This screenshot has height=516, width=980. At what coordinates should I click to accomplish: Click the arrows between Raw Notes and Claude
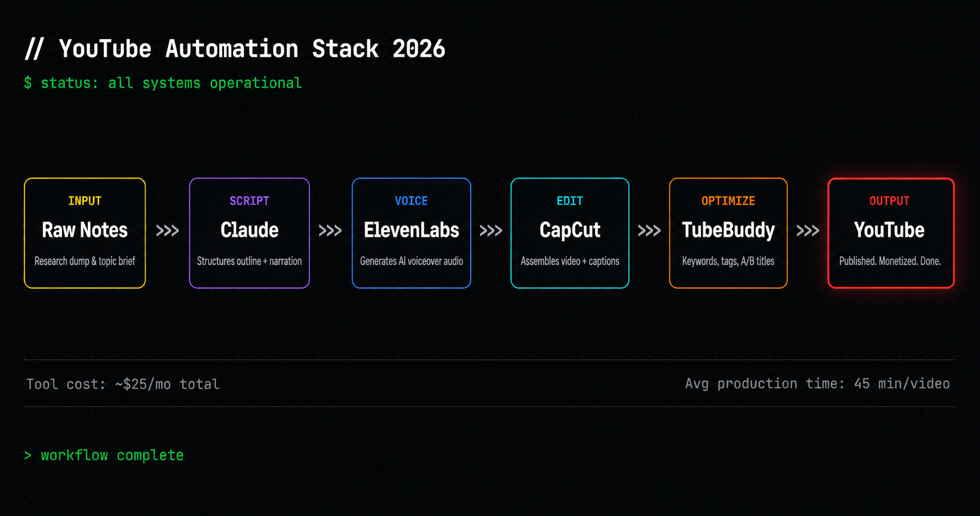(167, 231)
